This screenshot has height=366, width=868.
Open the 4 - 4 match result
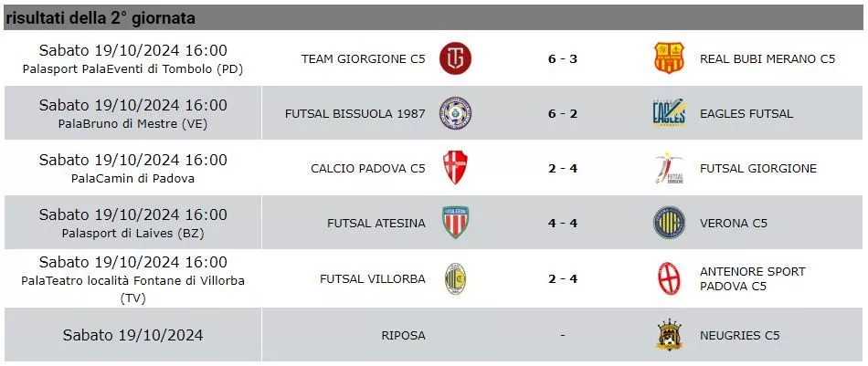tap(563, 224)
